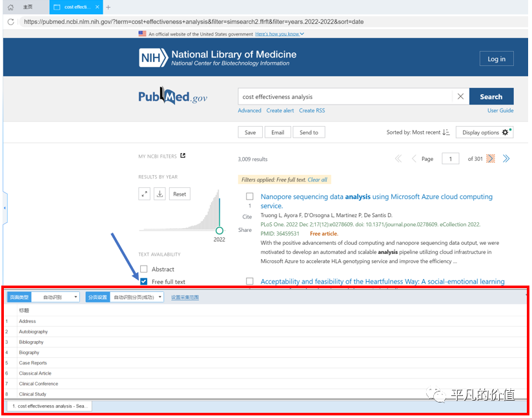Open the NIH National Library of Medicine logo
This screenshot has width=532, height=418.
(218, 57)
